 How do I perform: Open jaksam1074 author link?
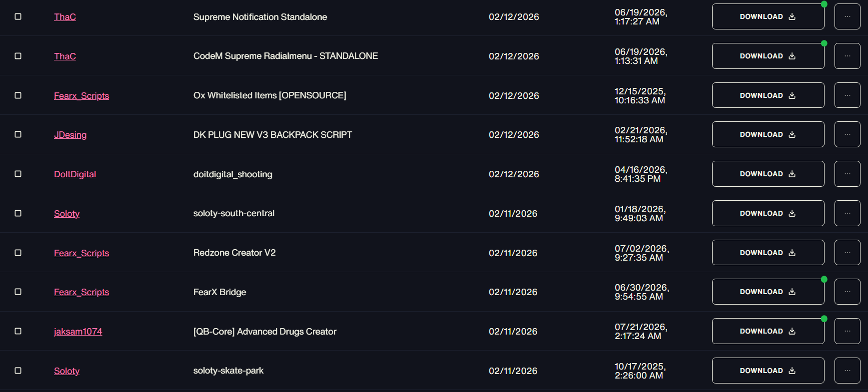[x=78, y=332]
